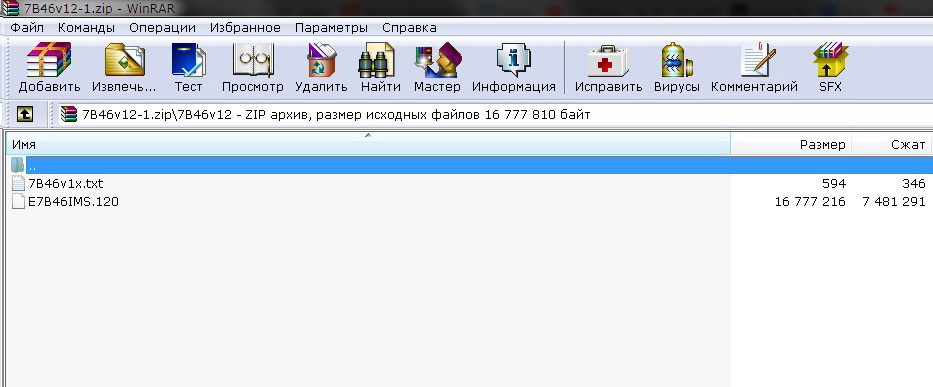933x387 pixels.
Task: Click the size value 16 777 216
Action: click(x=810, y=202)
